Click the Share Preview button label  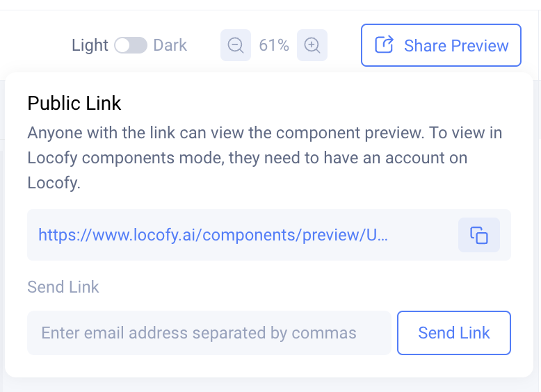456,46
